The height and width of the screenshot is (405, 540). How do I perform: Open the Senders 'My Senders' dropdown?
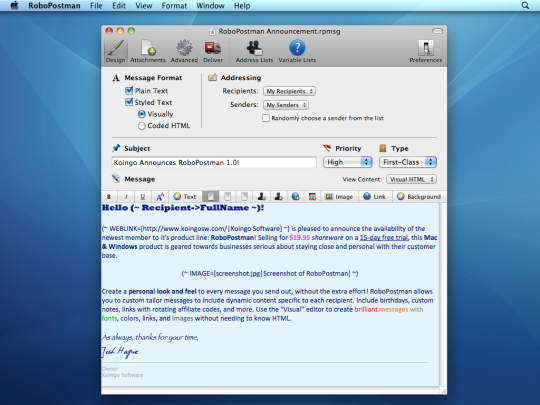click(286, 105)
